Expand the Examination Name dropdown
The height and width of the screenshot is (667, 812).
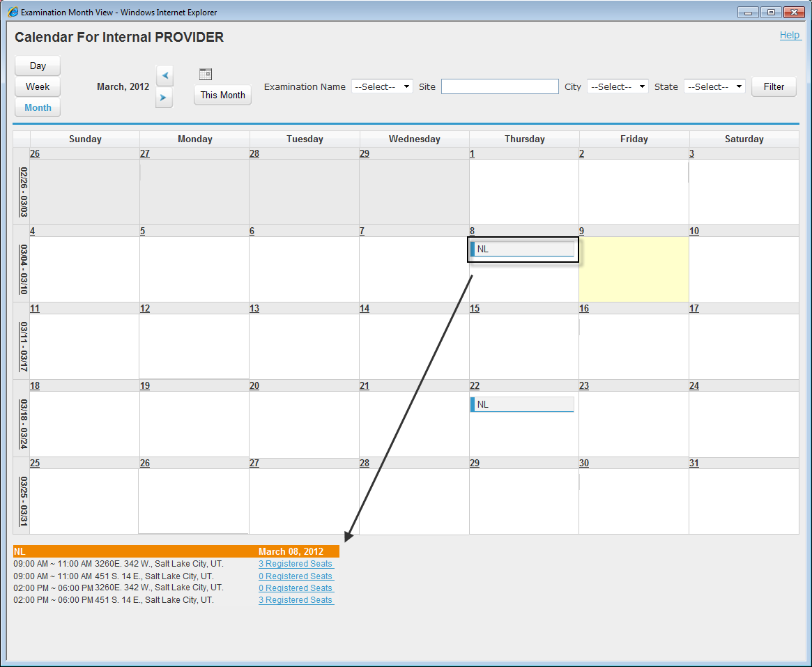coord(382,86)
